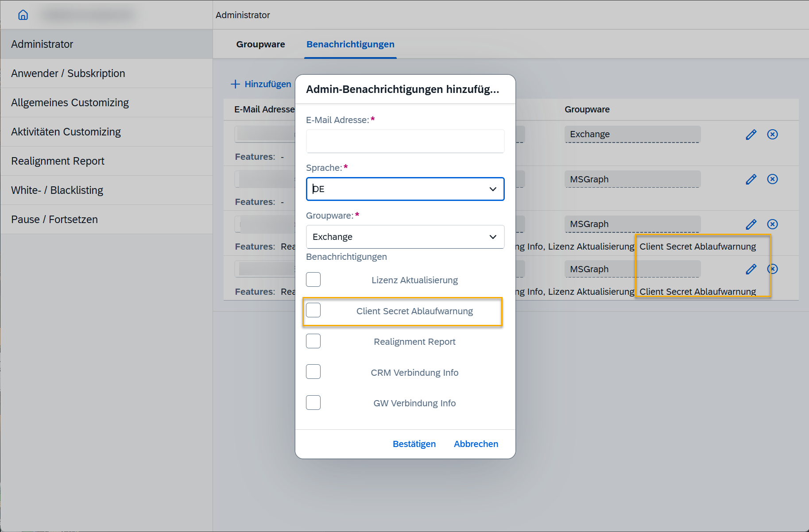Edit the first MSGraph row via pencil
Viewport: 809px width, 532px height.
click(751, 179)
